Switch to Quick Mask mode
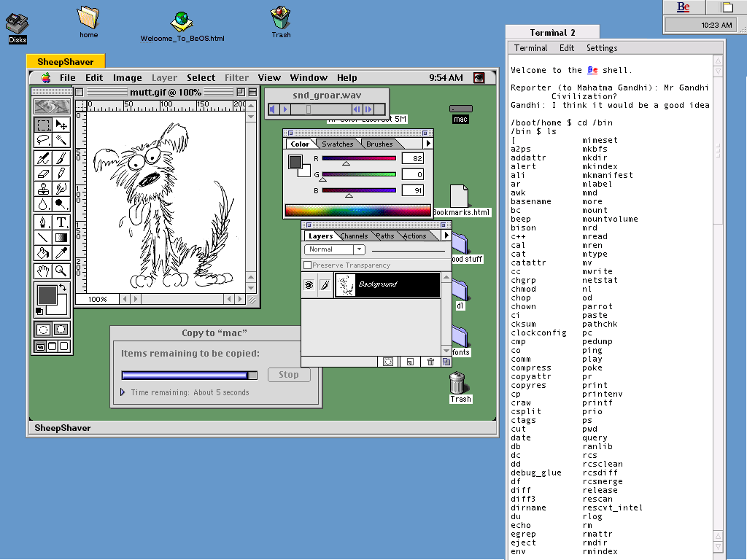Screen dimensions: 747x560 point(61,330)
